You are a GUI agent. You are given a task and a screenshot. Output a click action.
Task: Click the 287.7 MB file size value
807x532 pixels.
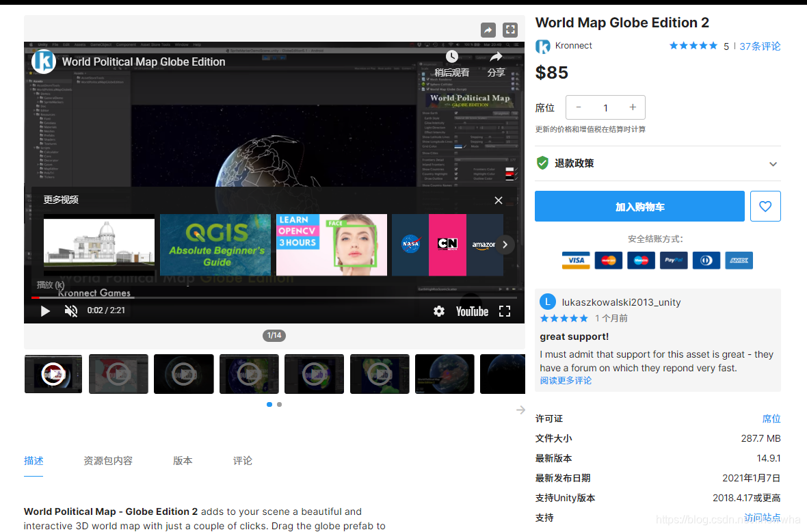(760, 438)
